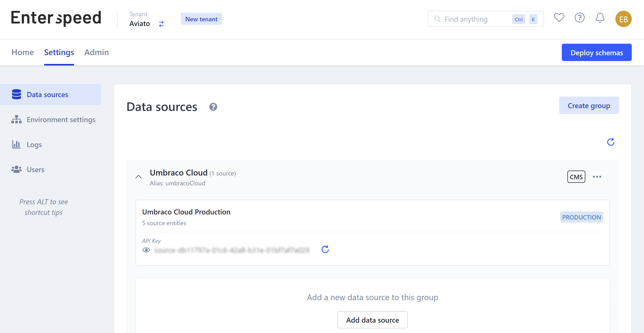Click the Create group button
Screen dimensions: 644x333
589,105
